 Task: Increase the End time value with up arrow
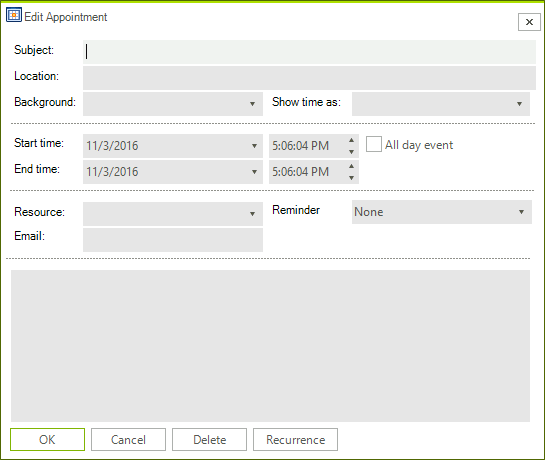coord(351,166)
